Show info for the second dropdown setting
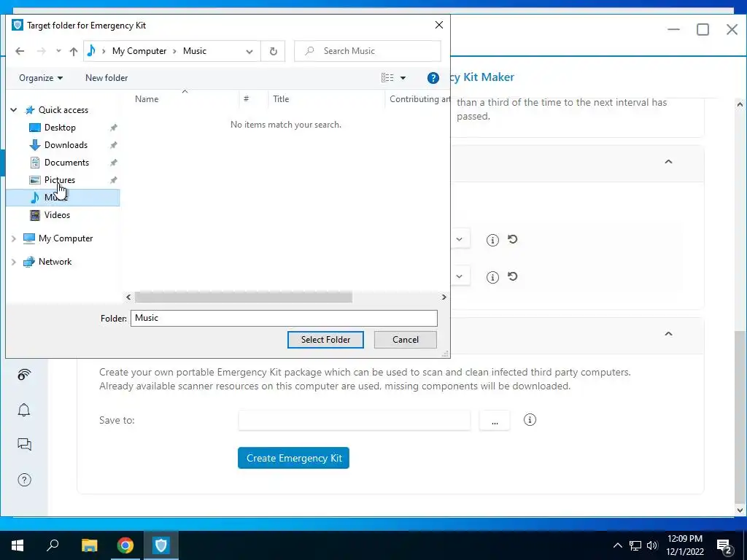747x560 pixels. (492, 277)
